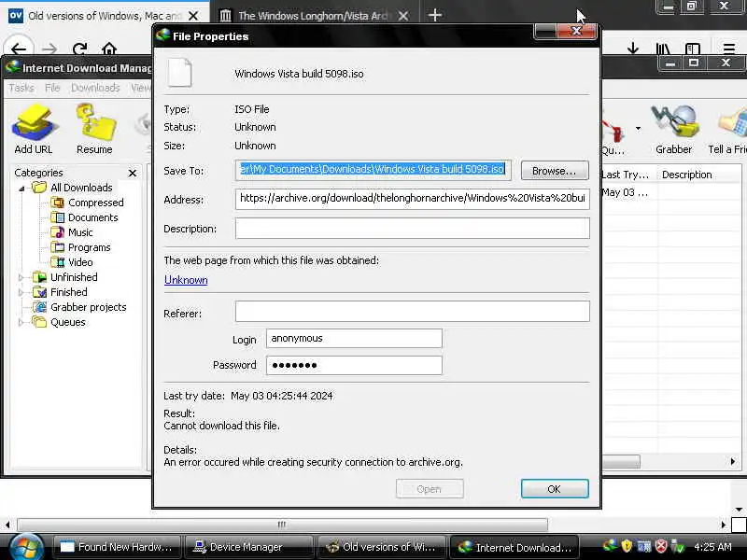Open Old versions of Wi... taskbar button
747x560 pixels.
click(381, 547)
